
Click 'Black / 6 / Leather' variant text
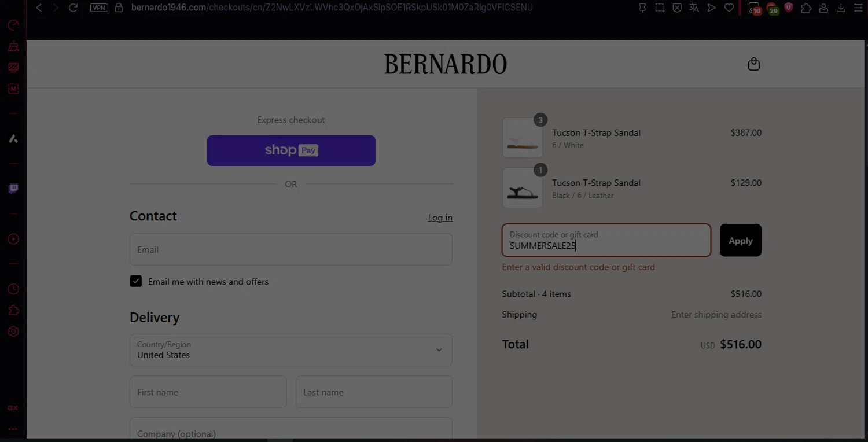coord(583,196)
